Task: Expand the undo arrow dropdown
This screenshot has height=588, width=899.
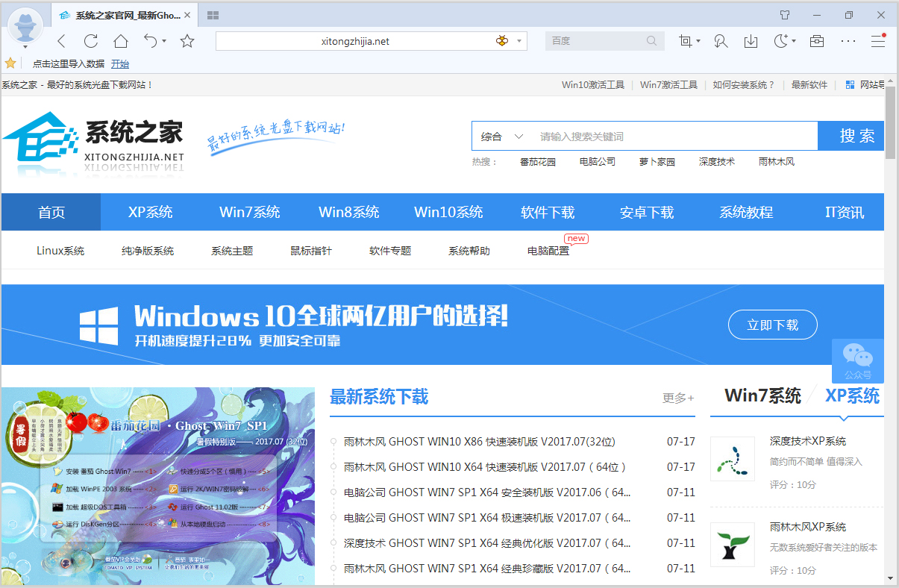Action: [x=164, y=41]
